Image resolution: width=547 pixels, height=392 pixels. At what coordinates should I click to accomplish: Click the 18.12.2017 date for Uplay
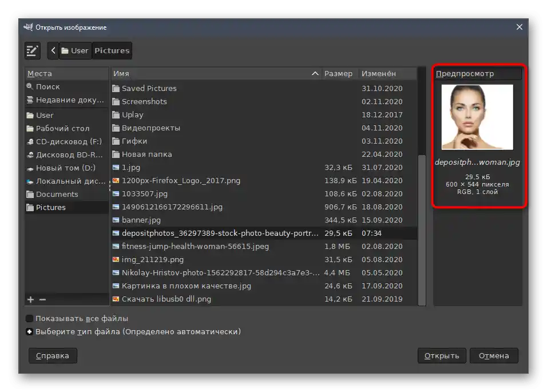click(x=382, y=115)
